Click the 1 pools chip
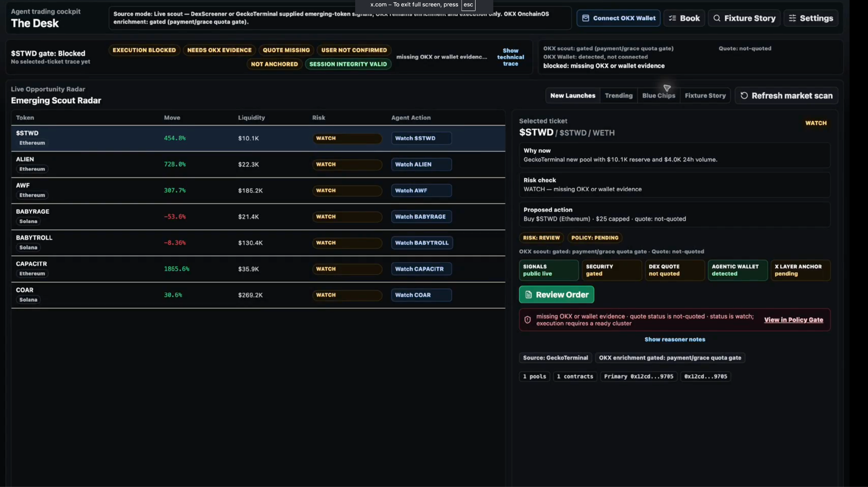868x487 pixels. point(534,376)
